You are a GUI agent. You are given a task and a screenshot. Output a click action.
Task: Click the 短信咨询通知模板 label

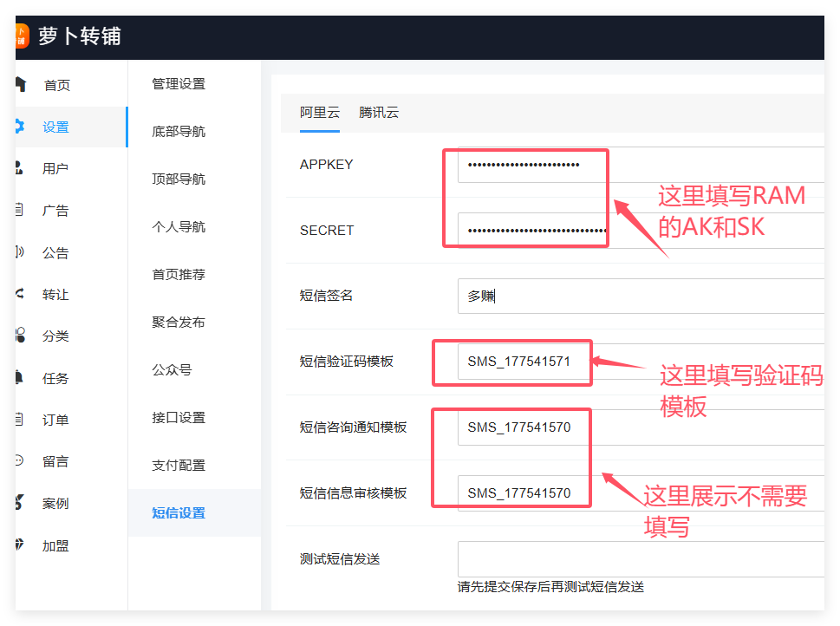[x=353, y=427]
